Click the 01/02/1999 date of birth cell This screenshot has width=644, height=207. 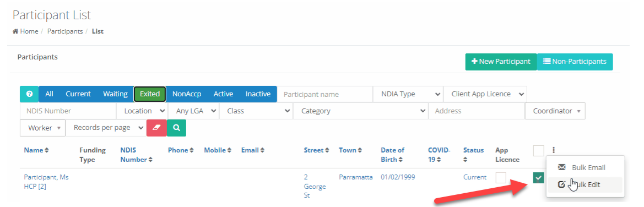[398, 177]
